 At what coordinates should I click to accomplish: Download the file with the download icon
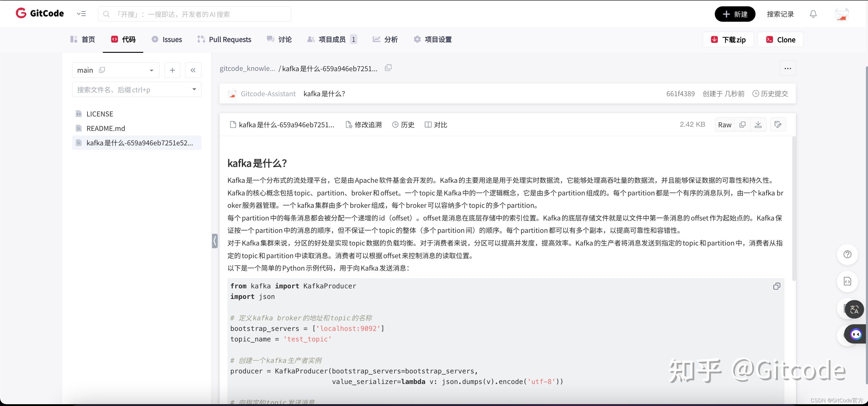tap(758, 124)
